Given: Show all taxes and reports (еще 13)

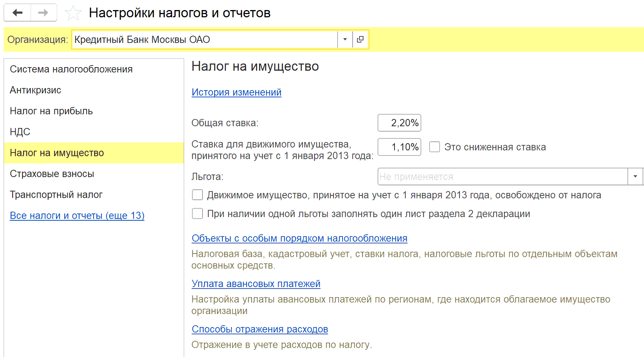Looking at the screenshot, I should [77, 215].
